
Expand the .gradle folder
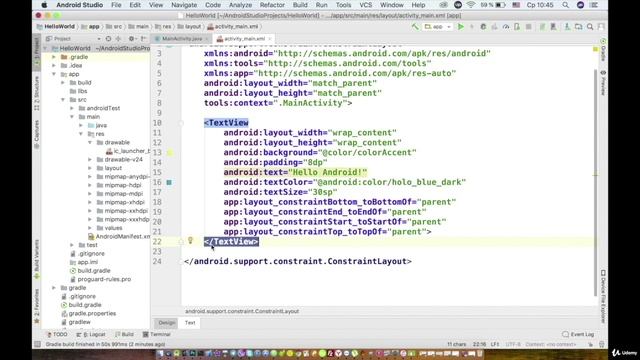click(54, 57)
